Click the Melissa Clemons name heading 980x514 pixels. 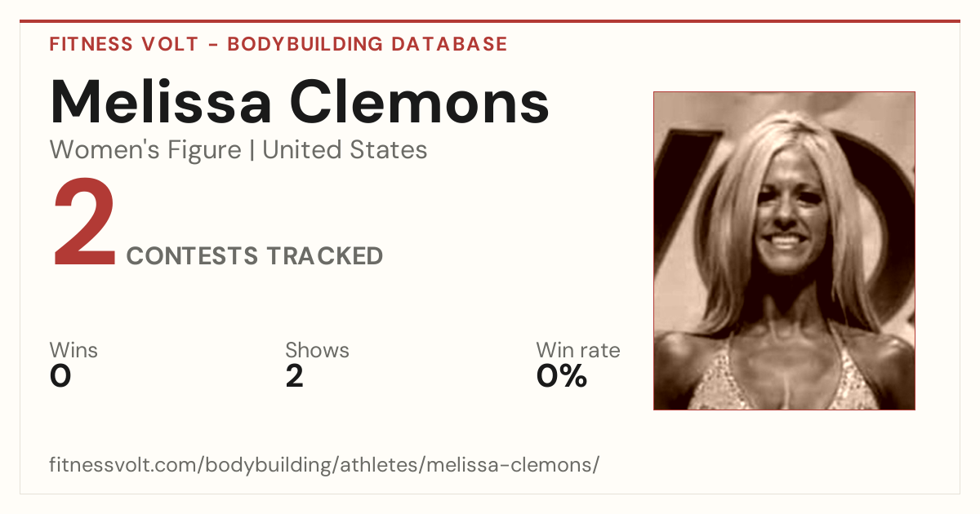point(300,101)
